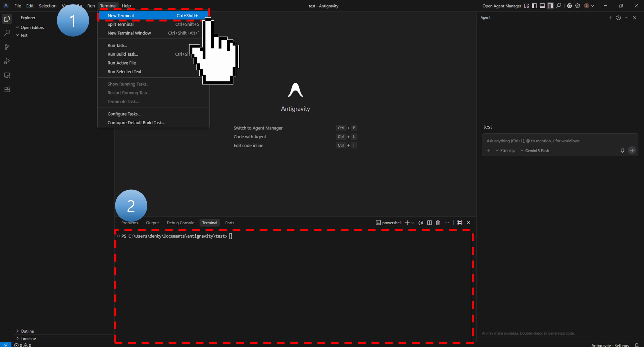
Task: Choose Configure Default Build Task...
Action: click(153, 123)
